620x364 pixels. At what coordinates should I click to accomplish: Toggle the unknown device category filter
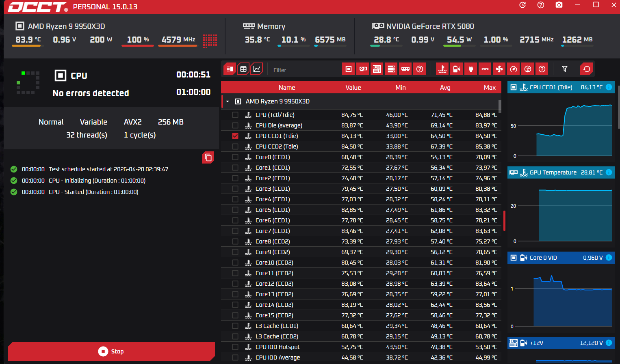click(420, 69)
